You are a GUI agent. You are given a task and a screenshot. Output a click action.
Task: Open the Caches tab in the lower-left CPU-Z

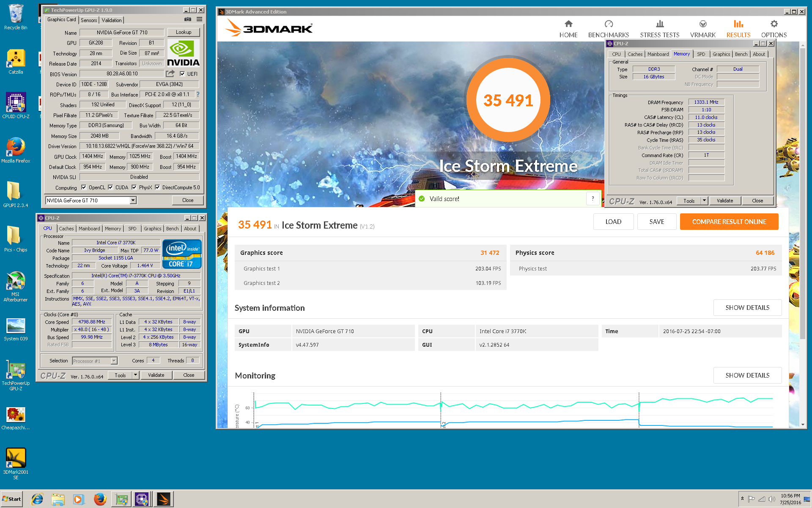(66, 229)
